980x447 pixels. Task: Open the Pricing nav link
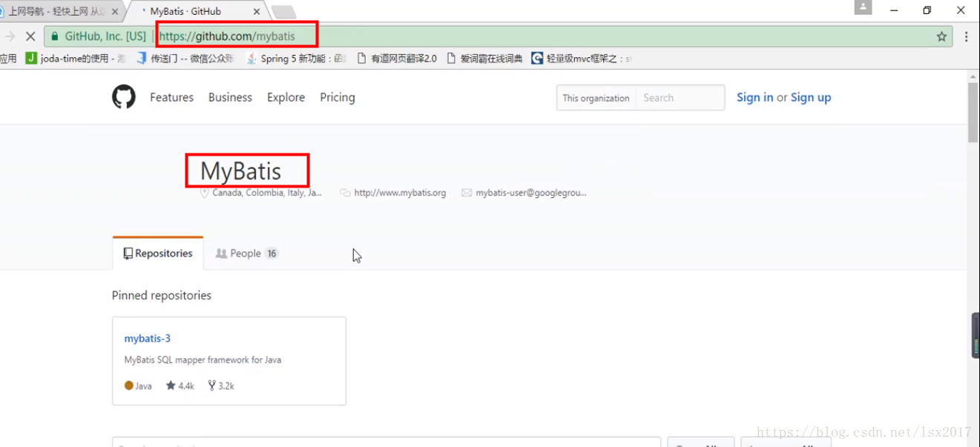pos(338,97)
